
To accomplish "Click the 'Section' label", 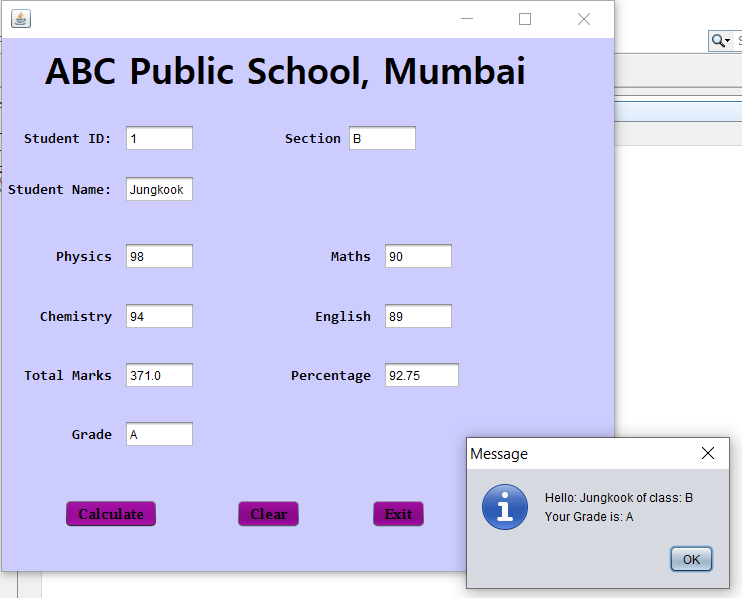I will pos(312,139).
